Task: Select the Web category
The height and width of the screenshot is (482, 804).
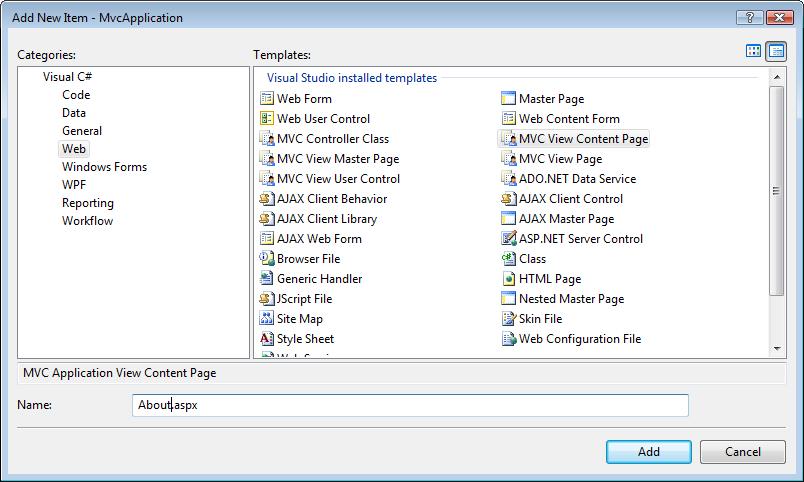Action: pos(74,149)
